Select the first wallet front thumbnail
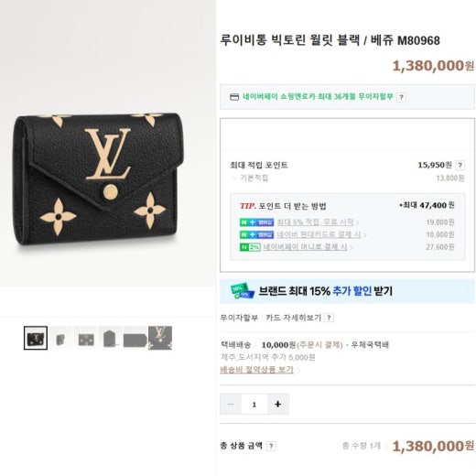This screenshot has width=476, height=476. pyautogui.click(x=36, y=338)
